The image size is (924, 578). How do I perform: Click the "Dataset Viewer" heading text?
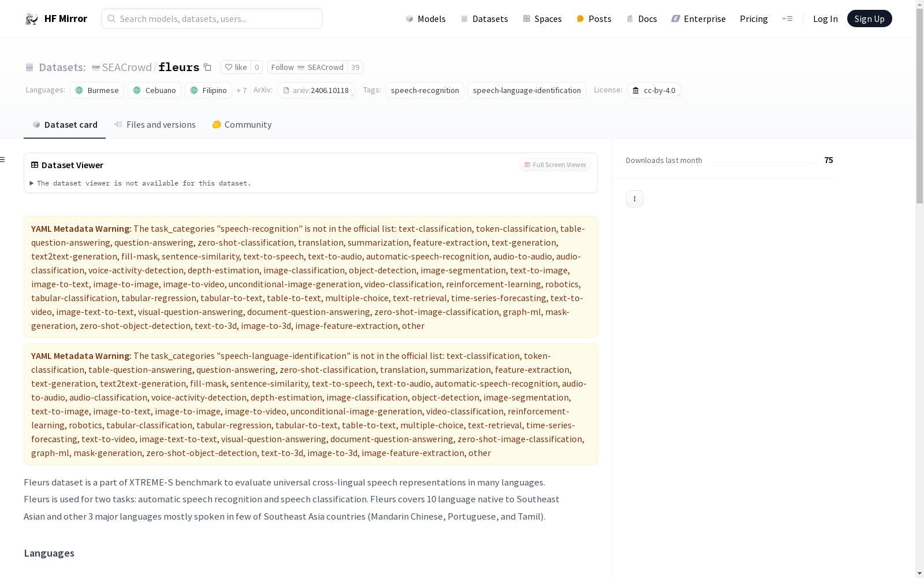pyautogui.click(x=72, y=165)
